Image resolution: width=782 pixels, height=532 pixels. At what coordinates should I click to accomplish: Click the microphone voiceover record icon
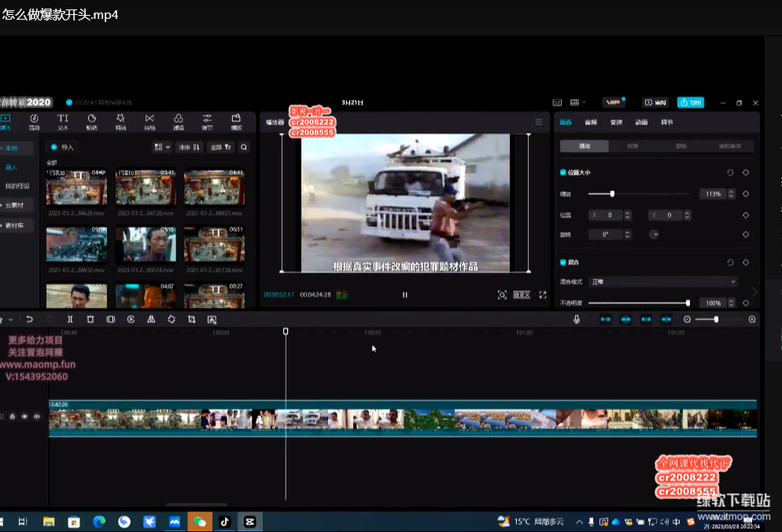577,320
